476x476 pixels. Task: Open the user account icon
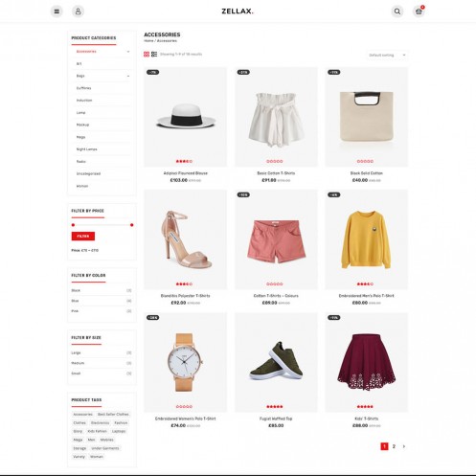(x=78, y=11)
